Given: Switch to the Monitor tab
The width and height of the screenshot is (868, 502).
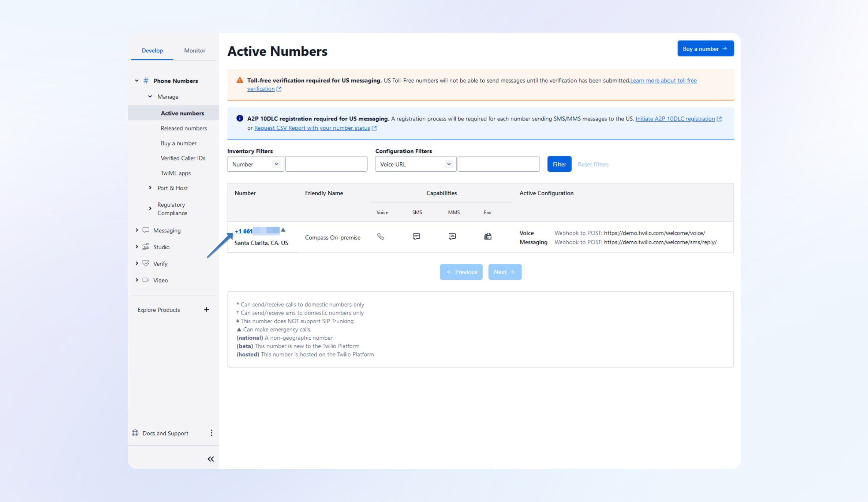Looking at the screenshot, I should click(195, 50).
